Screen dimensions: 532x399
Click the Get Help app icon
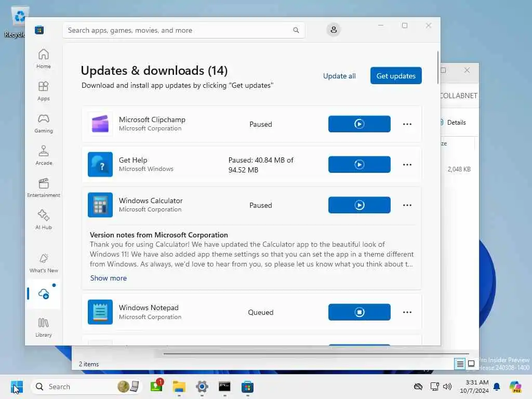click(x=100, y=165)
